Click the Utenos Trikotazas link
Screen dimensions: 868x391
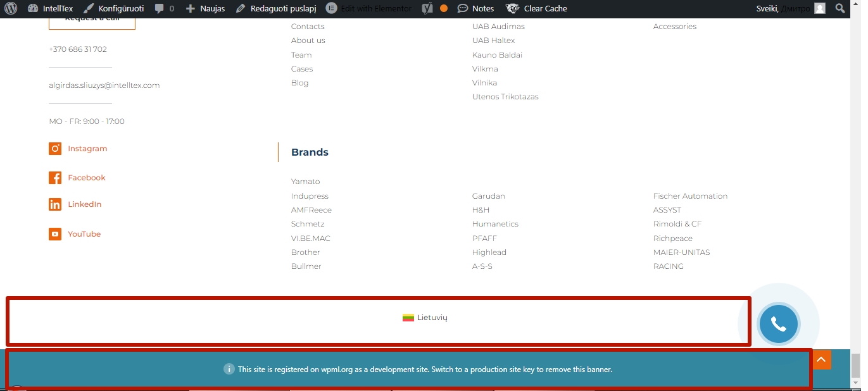coord(505,97)
